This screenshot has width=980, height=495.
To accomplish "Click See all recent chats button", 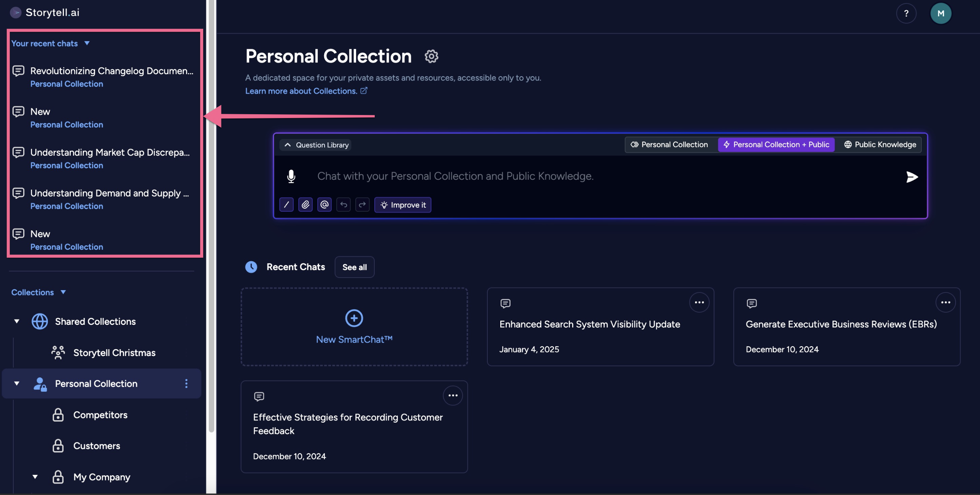I will click(354, 267).
